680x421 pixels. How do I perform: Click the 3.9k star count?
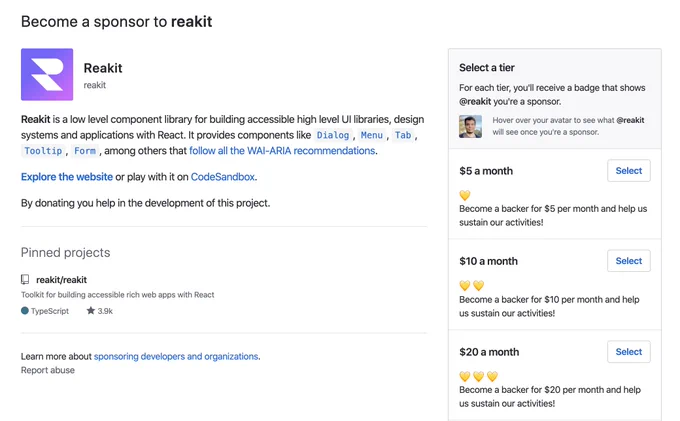click(105, 311)
